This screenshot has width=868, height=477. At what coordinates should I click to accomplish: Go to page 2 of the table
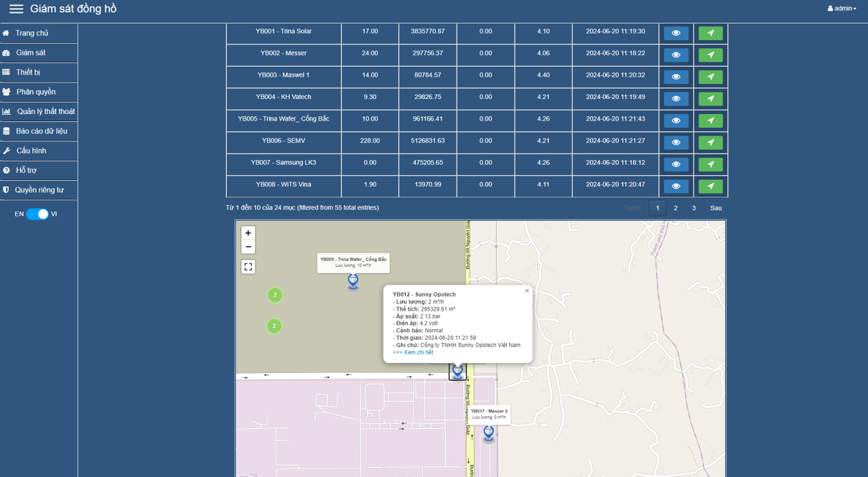point(676,208)
